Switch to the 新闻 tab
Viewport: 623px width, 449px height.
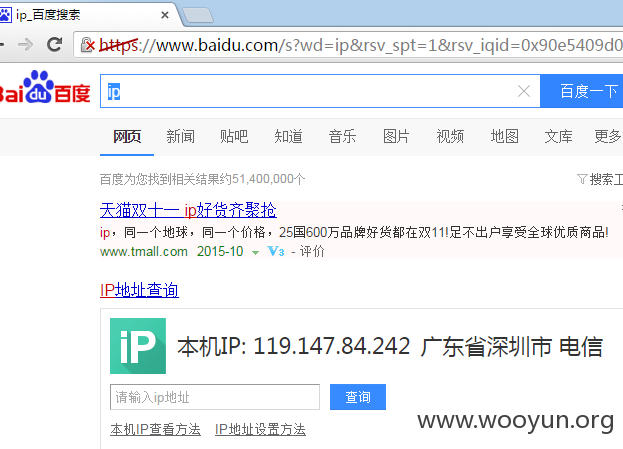[180, 137]
